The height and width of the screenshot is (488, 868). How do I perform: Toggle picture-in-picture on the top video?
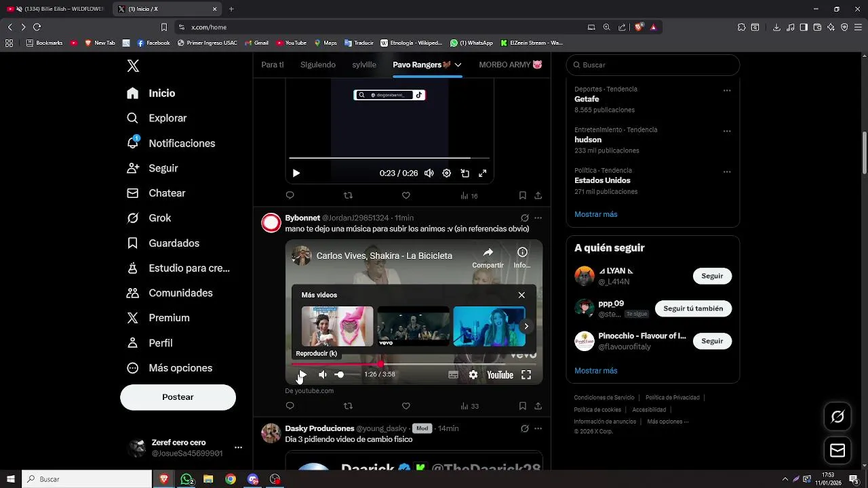(x=465, y=174)
